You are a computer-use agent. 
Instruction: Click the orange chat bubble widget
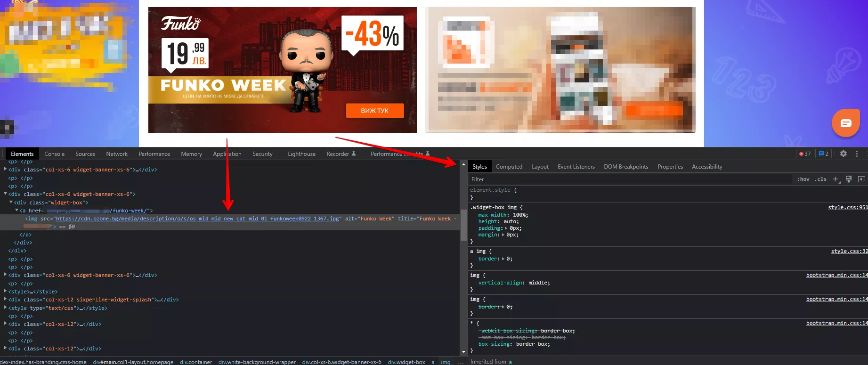pos(846,123)
